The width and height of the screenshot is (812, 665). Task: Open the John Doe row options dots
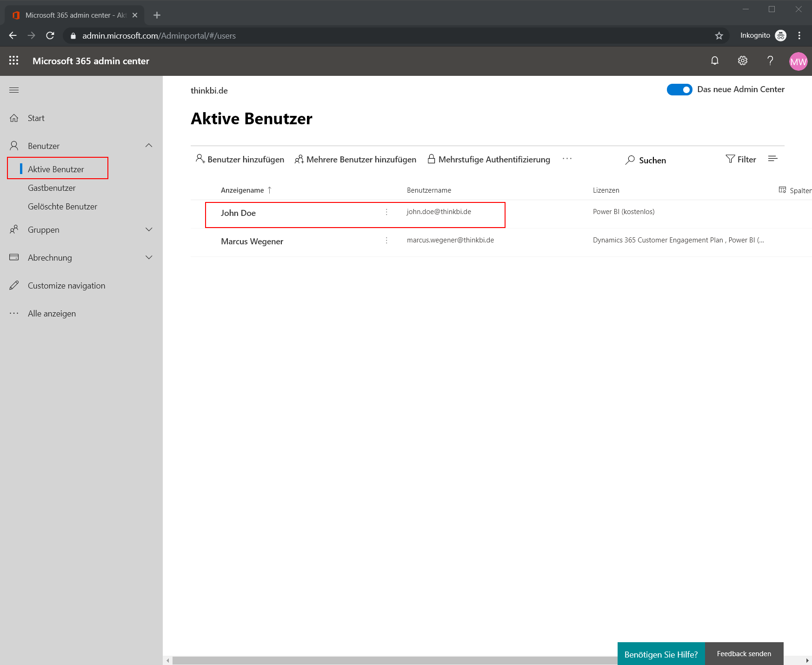[x=386, y=212]
